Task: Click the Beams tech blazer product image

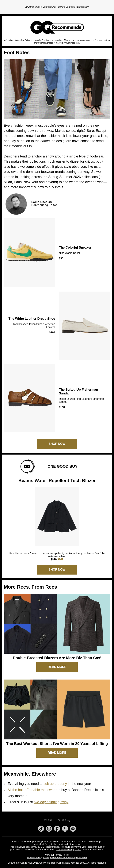Action: coord(57,516)
